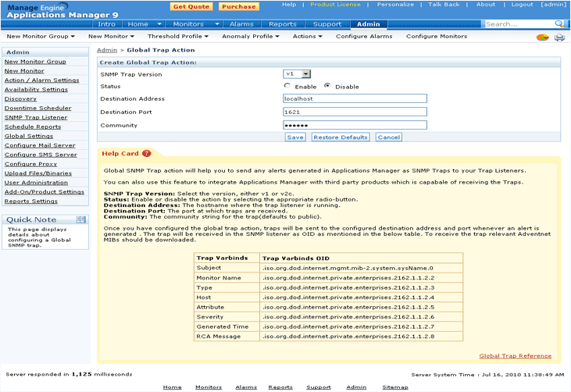Open Downtime Scheduler sidebar link
This screenshot has width=571, height=392.
point(37,108)
